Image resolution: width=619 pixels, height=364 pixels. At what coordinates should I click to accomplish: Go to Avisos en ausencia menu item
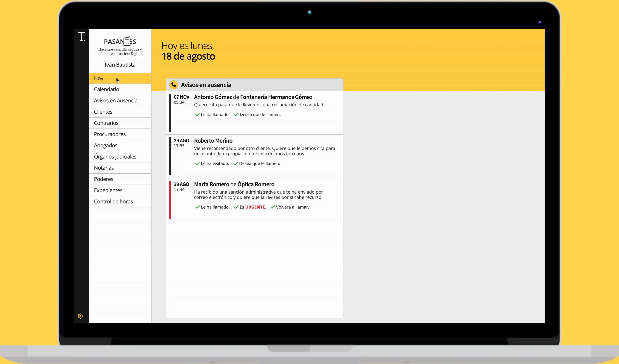point(116,101)
